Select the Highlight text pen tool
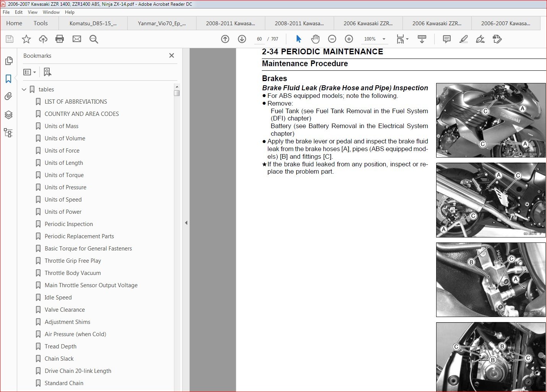Image resolution: width=547 pixels, height=392 pixels. click(464, 39)
